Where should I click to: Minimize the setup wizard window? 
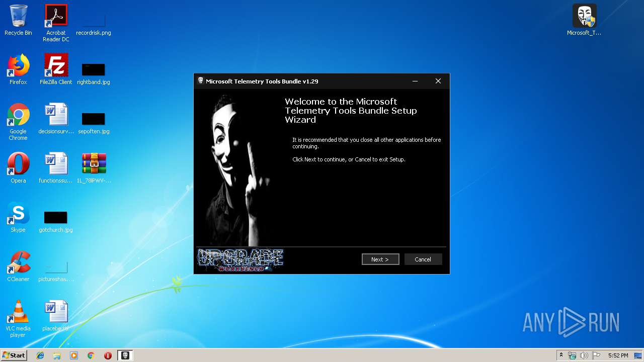tap(415, 81)
